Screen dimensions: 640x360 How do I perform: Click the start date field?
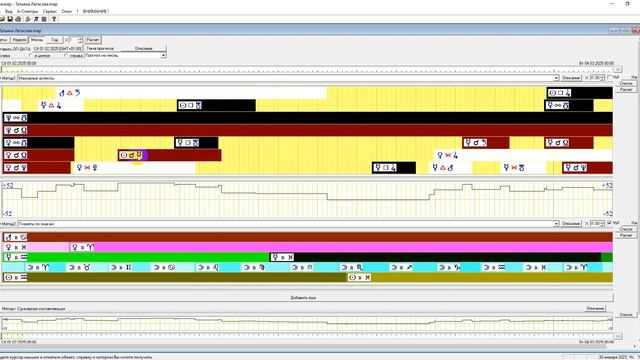click(58, 48)
